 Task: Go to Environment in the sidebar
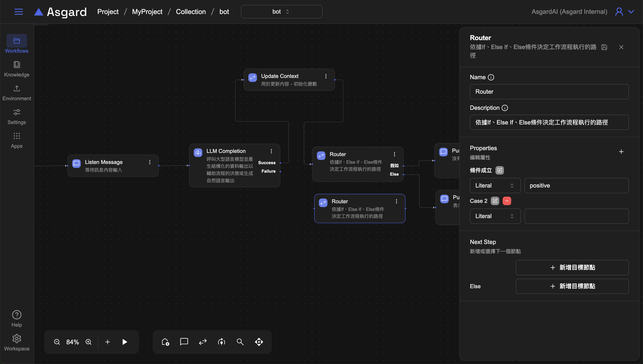[x=17, y=93]
